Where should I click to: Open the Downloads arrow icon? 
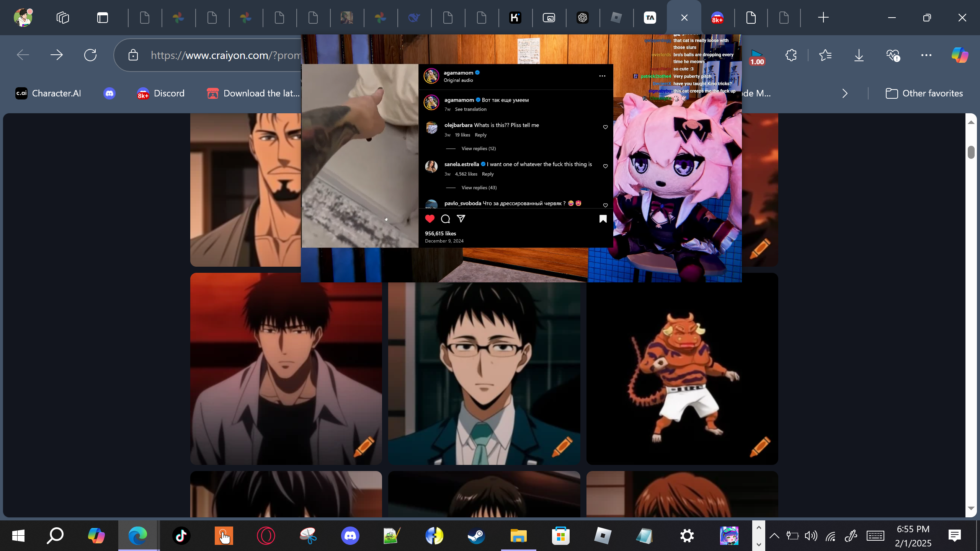click(859, 55)
